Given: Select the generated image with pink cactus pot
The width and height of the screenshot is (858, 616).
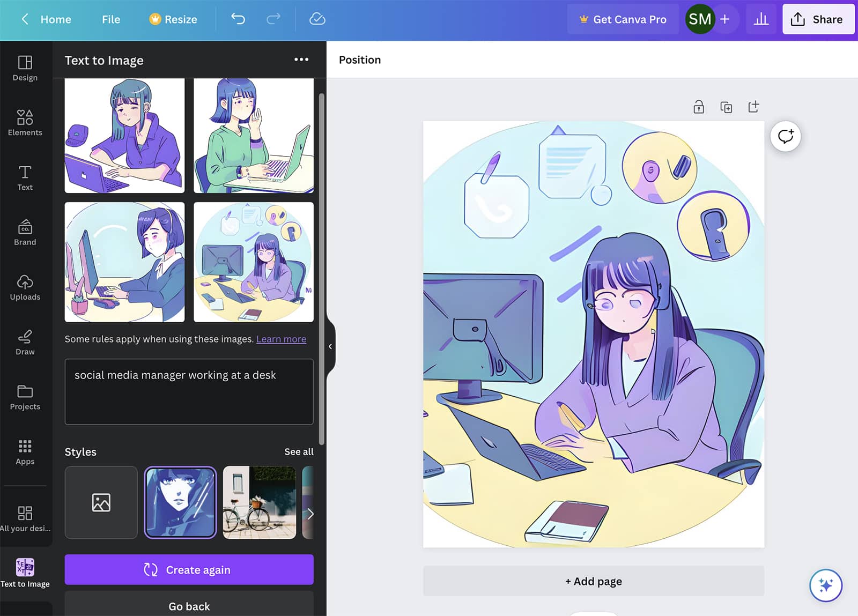Looking at the screenshot, I should click(x=125, y=262).
